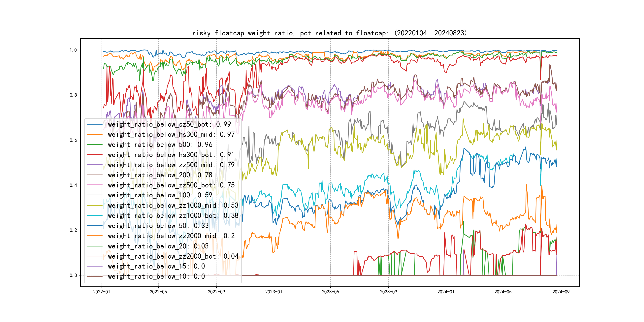
Task: Click the cyan weight_ratio_below_zz1000_bot legend line sample
Action: [95, 215]
